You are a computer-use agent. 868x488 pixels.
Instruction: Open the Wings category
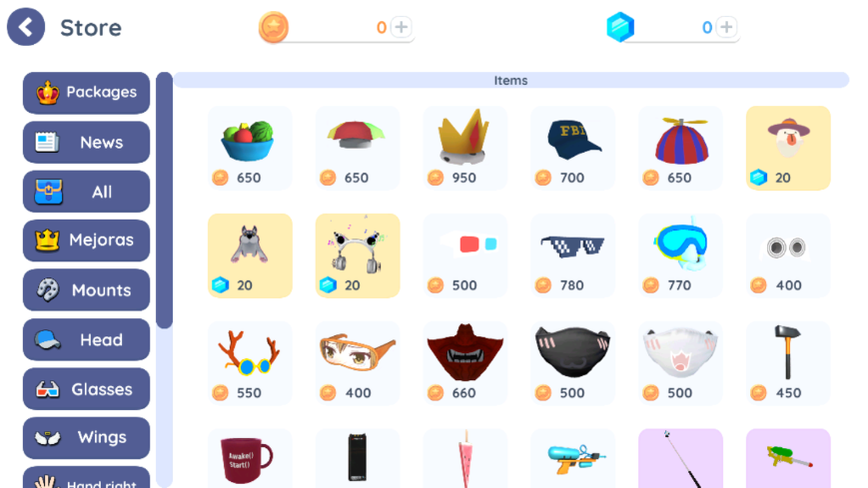click(86, 438)
